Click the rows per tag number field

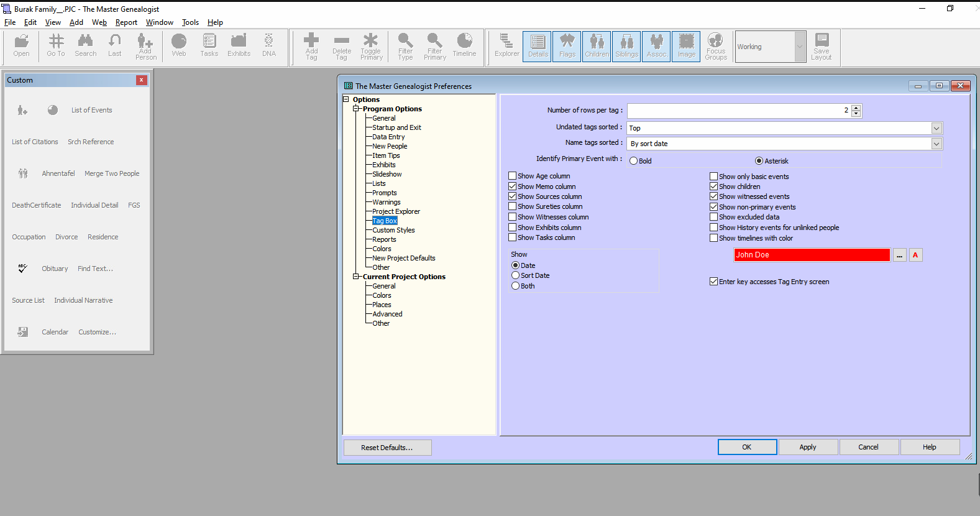(738, 111)
